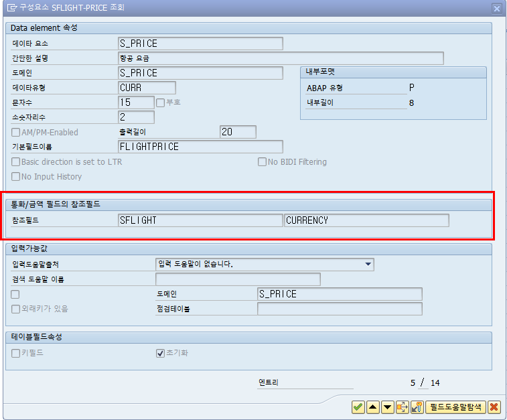507x420 pixels.
Task: Click the 엔트리 label
Action: (269, 382)
